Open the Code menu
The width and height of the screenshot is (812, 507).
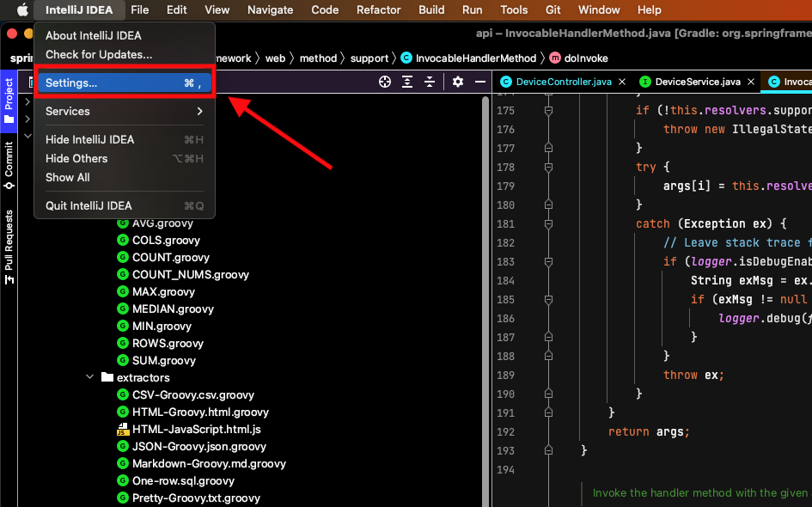pyautogui.click(x=325, y=9)
